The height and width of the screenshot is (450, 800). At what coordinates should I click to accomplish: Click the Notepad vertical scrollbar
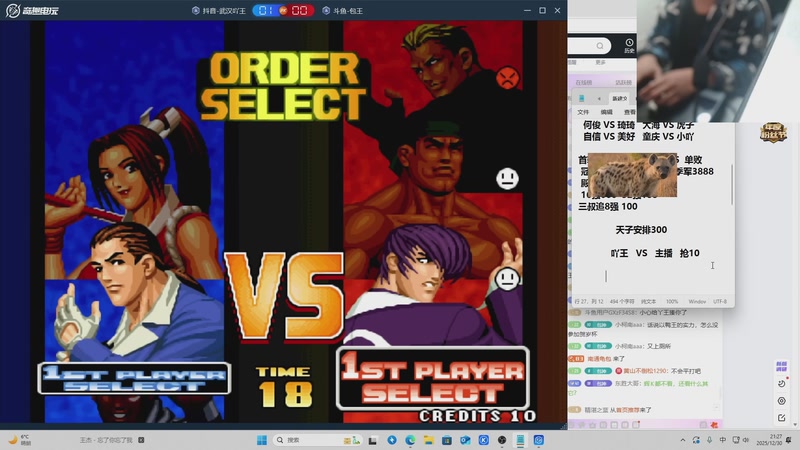732,184
